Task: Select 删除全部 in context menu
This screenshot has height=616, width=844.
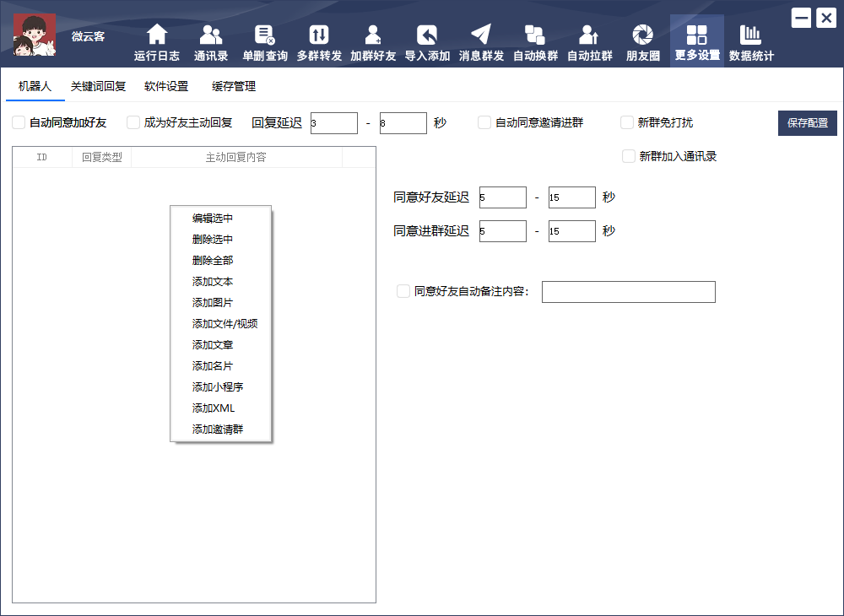Action: tap(213, 261)
